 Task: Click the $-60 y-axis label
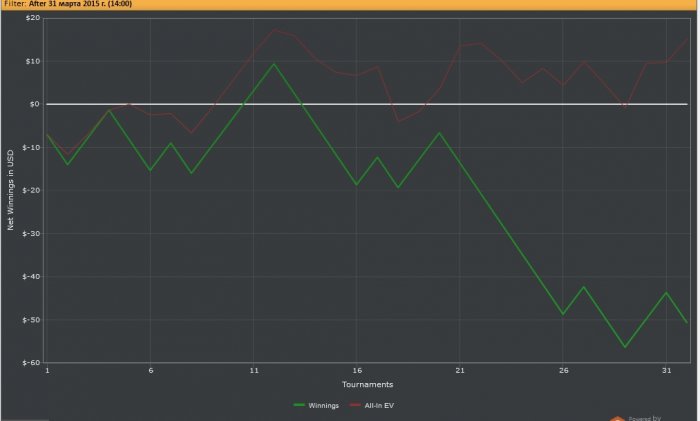coord(31,363)
